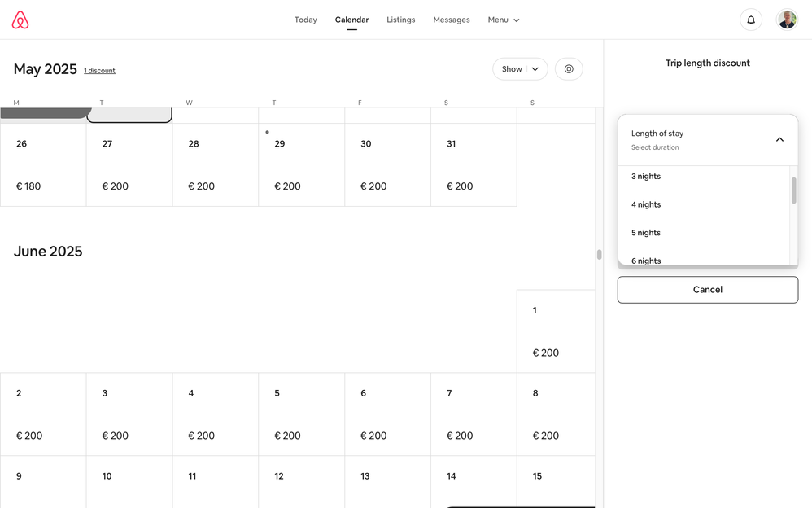Select June 5 date cell
The height and width of the screenshot is (508, 812).
301,414
